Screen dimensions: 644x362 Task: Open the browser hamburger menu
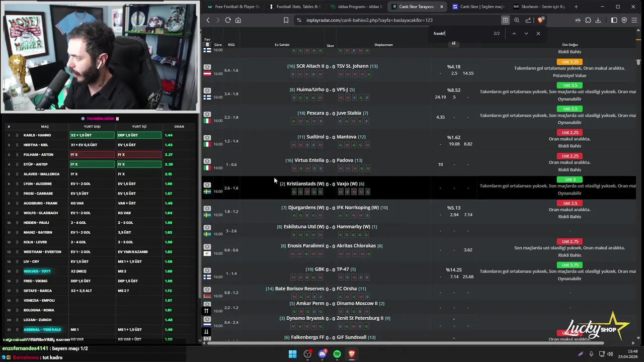tap(634, 20)
